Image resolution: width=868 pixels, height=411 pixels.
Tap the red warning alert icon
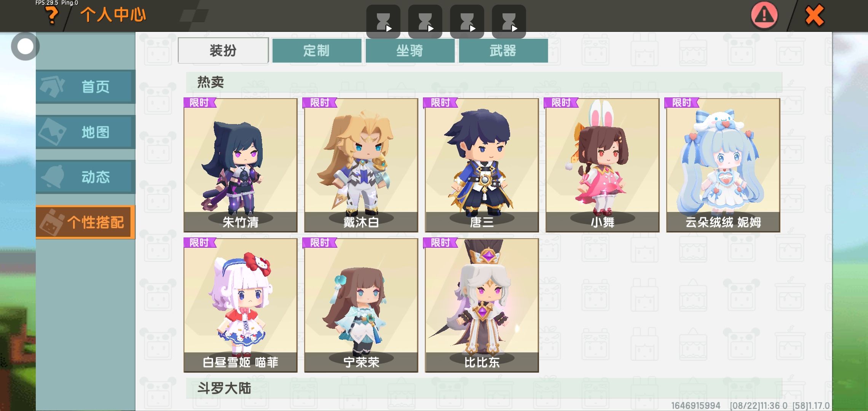tap(764, 15)
